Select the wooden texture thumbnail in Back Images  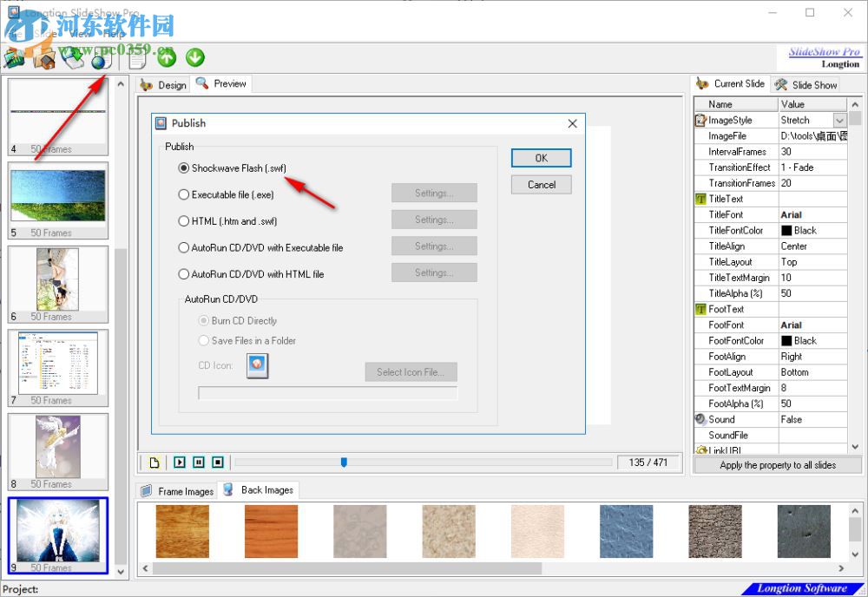(183, 530)
